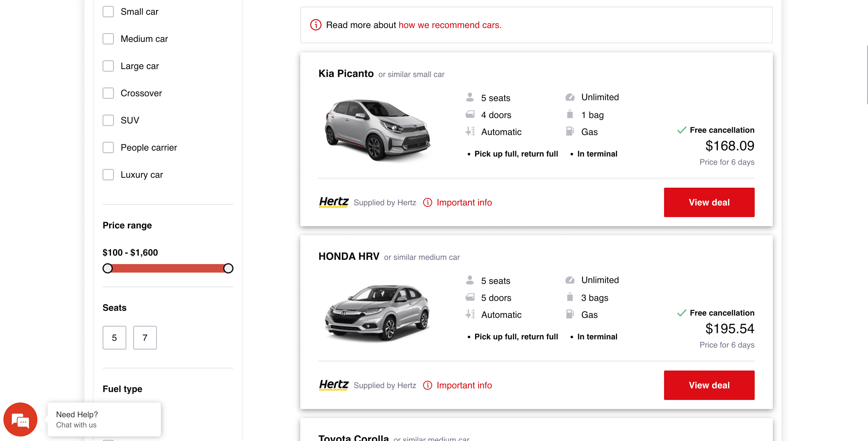View deal for Kia Picanto
The image size is (868, 441).
tap(709, 202)
